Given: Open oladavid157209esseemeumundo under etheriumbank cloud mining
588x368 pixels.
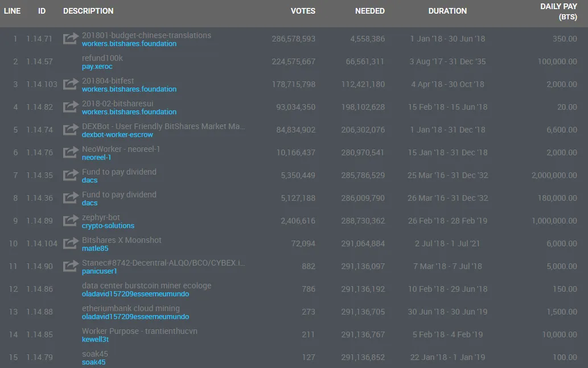Looking at the screenshot, I should pyautogui.click(x=135, y=317).
